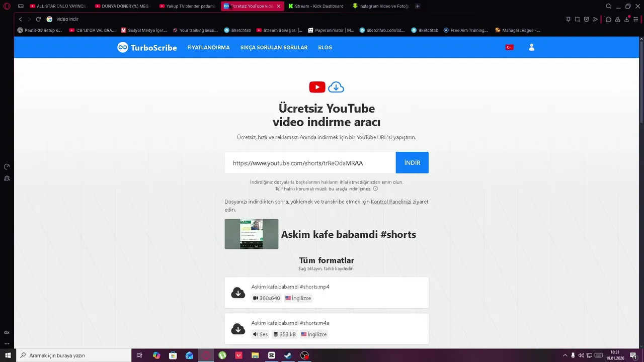
Task: Open File Explorer from the taskbar
Action: [255, 355]
